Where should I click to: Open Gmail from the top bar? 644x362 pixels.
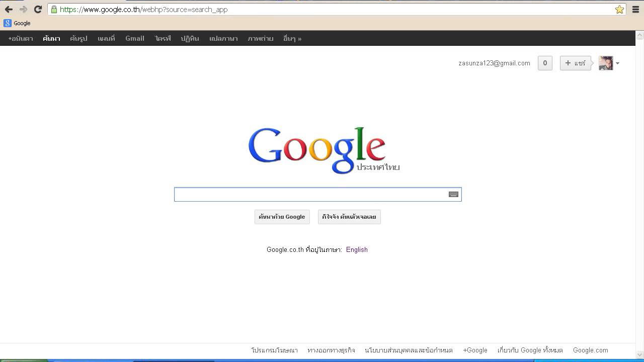coord(135,38)
